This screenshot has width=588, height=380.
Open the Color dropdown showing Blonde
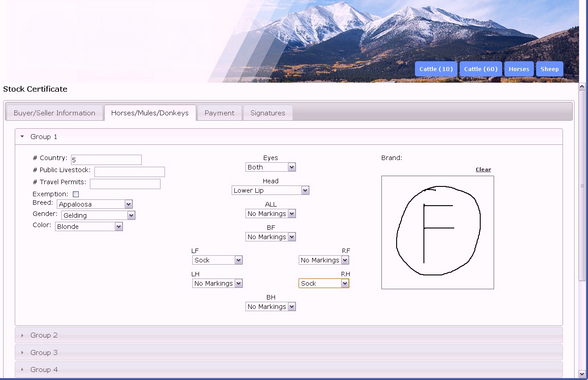click(89, 227)
